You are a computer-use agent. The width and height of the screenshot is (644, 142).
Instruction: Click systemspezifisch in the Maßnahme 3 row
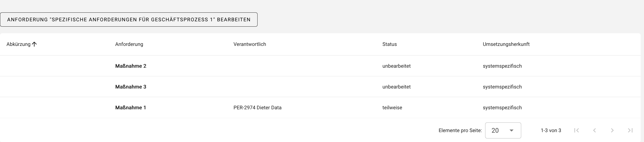(x=502, y=87)
